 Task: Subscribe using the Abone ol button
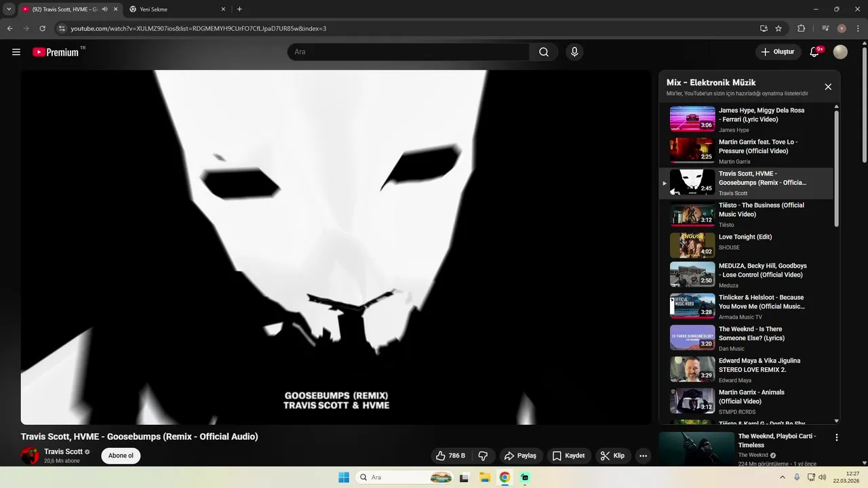tap(121, 455)
